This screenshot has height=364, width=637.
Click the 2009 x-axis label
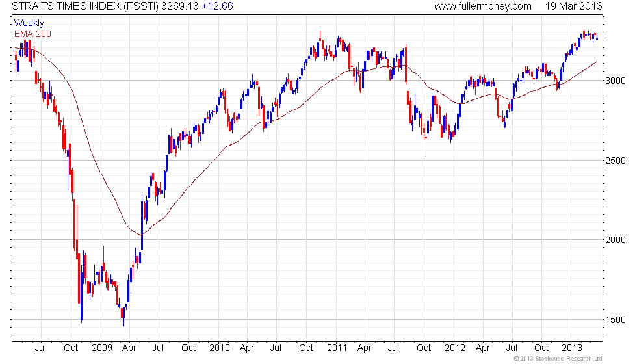click(101, 348)
